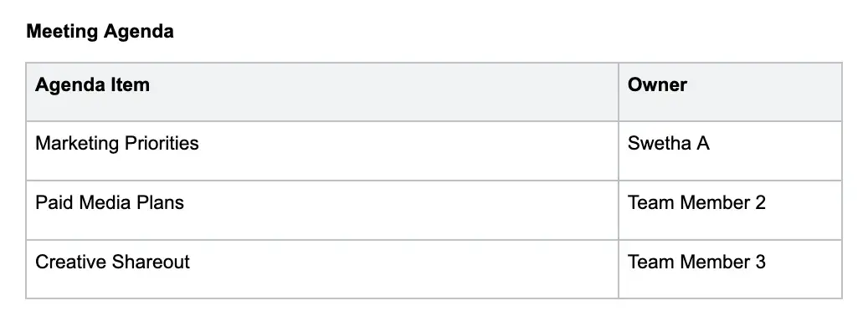
Task: Place cursor in Paid Media Plans cell
Action: click(x=322, y=210)
